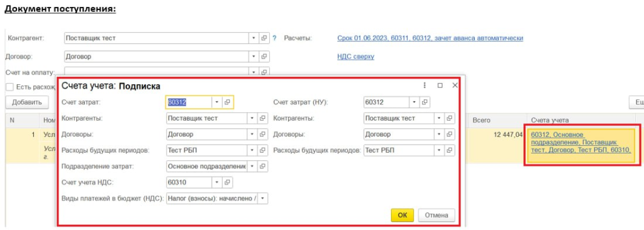The image size is (644, 230).
Task: Expand right Расходы будущих периодов dropdown
Action: click(440, 150)
